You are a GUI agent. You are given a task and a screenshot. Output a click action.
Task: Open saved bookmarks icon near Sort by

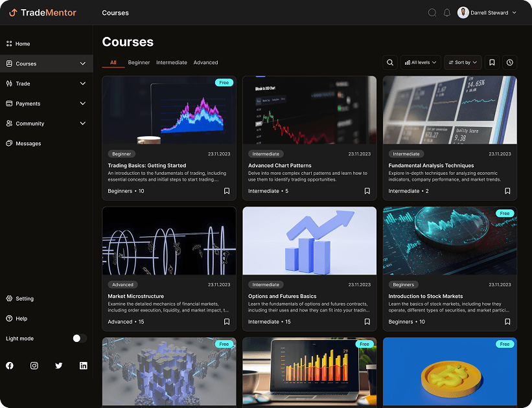(x=492, y=62)
